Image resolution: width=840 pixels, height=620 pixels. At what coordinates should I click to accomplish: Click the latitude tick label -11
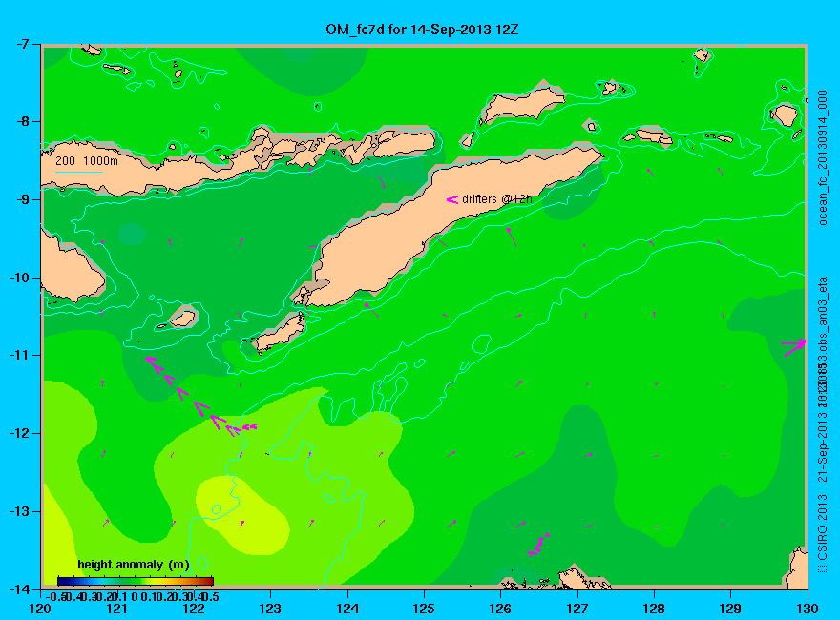pyautogui.click(x=21, y=355)
